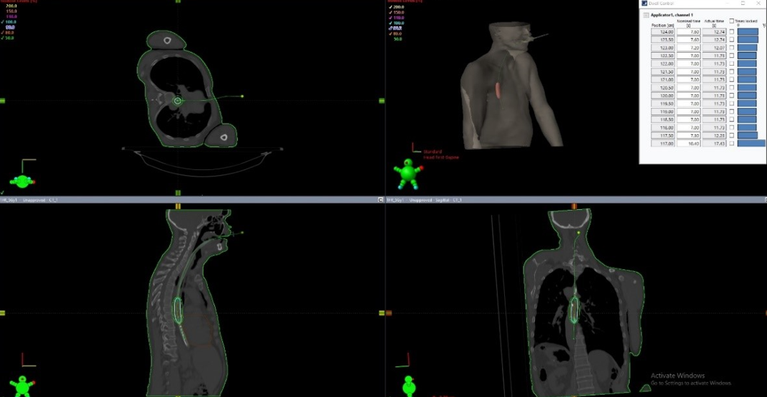The width and height of the screenshot is (767, 397).
Task: Click the Dwell Control window title icon
Action: point(644,3)
